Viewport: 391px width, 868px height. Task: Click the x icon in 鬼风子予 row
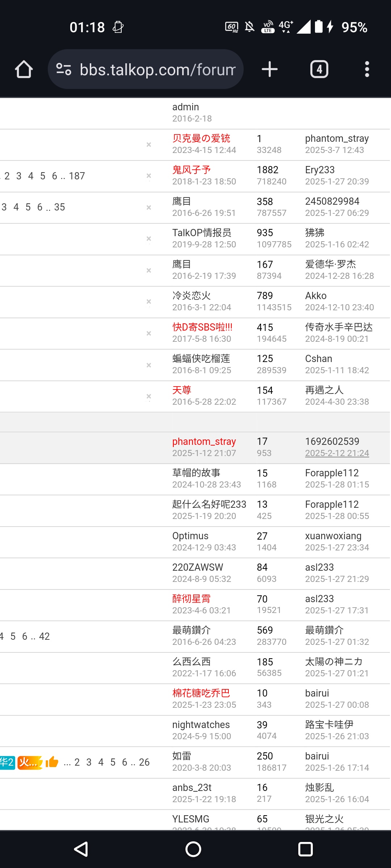click(x=148, y=176)
